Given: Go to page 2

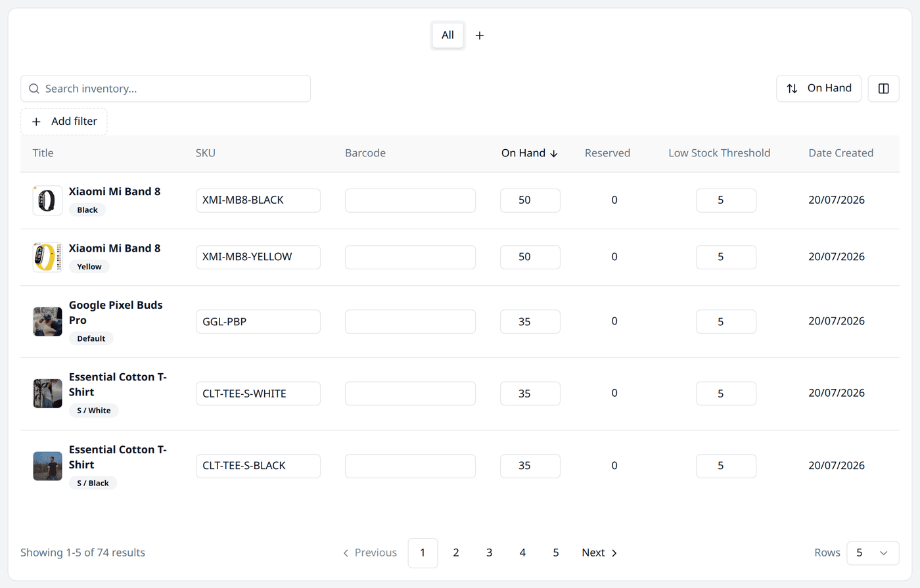Looking at the screenshot, I should (456, 553).
